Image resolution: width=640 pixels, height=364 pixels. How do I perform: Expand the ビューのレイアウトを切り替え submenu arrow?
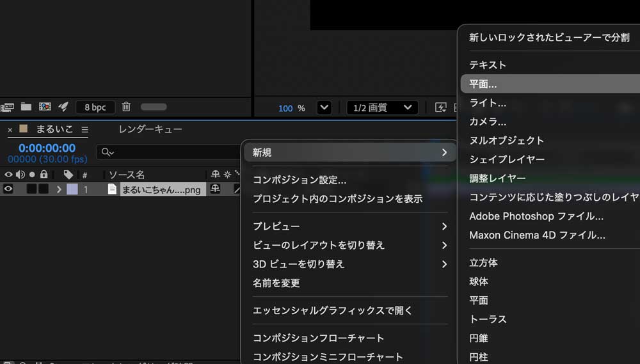pyautogui.click(x=445, y=245)
